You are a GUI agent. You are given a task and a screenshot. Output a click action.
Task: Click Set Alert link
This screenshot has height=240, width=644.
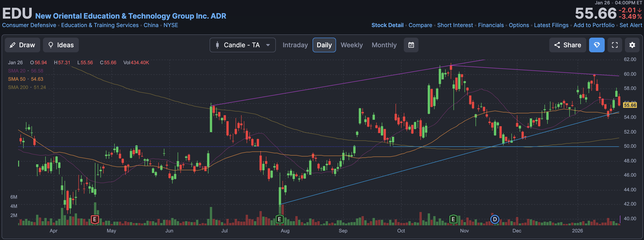(x=630, y=25)
